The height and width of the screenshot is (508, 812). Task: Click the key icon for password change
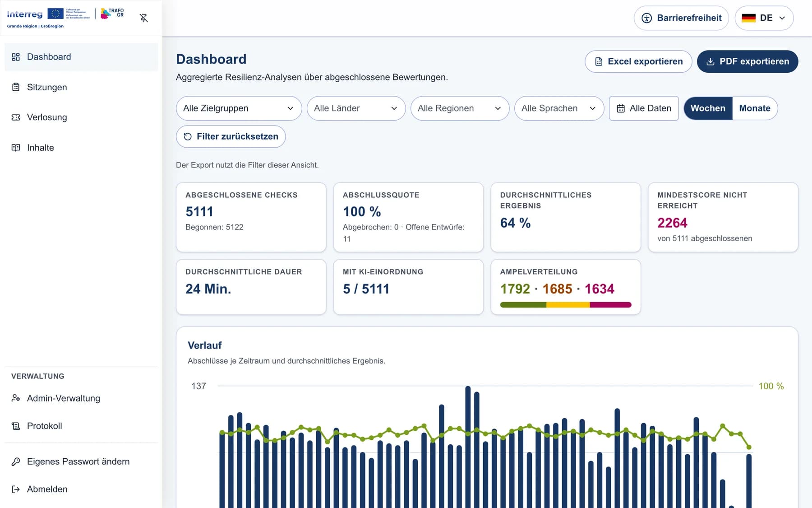click(16, 461)
